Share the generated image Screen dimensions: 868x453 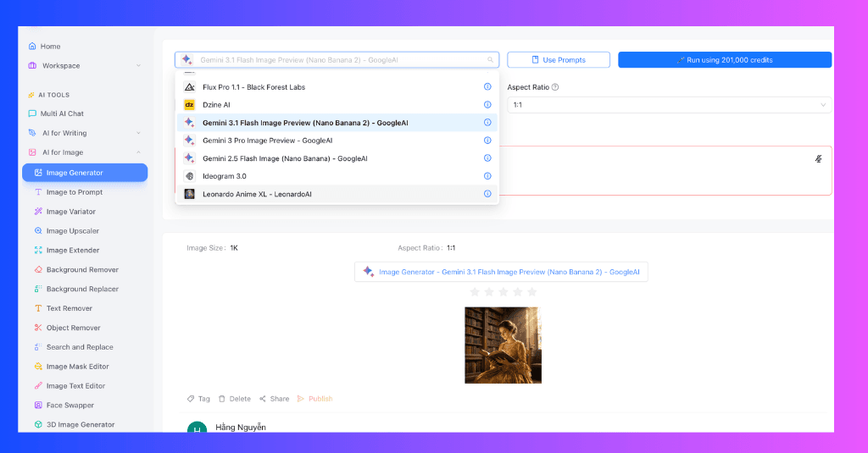(x=274, y=399)
